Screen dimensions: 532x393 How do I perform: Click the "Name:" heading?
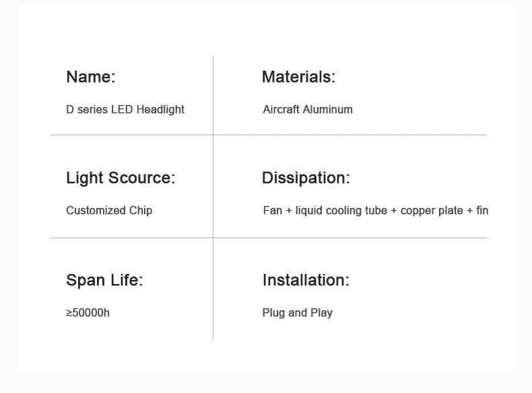pyautogui.click(x=91, y=77)
